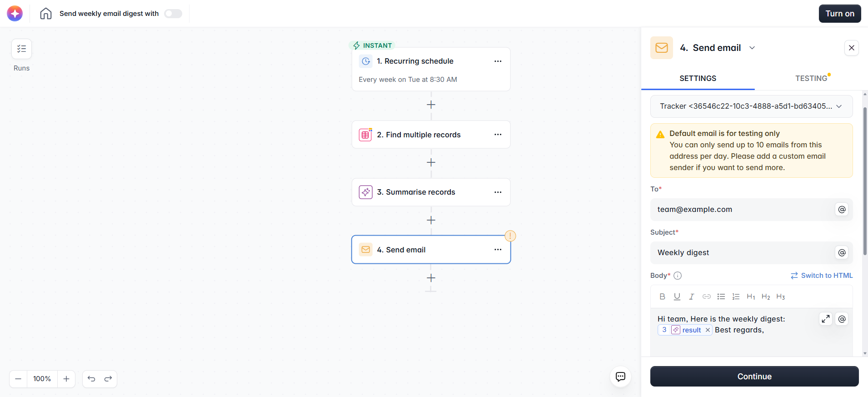Apply bold formatting in body editor
The width and height of the screenshot is (868, 397).
pos(663,296)
